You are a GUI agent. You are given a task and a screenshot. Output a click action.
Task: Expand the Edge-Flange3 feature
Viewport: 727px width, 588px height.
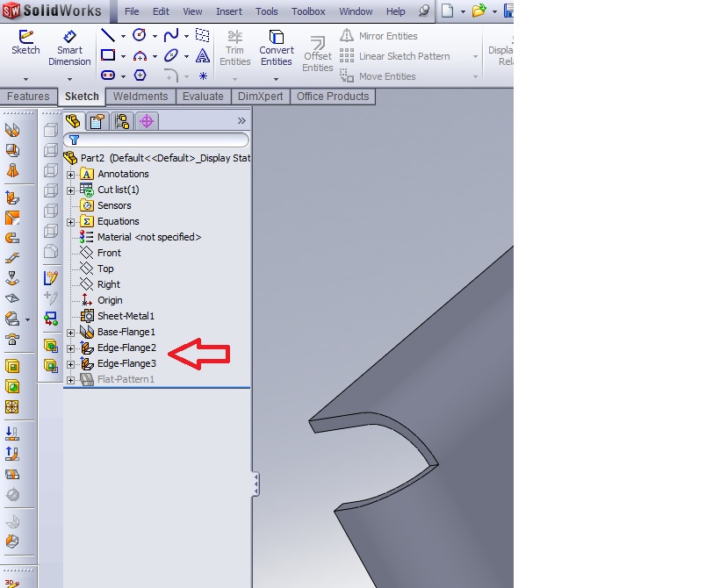(70, 364)
